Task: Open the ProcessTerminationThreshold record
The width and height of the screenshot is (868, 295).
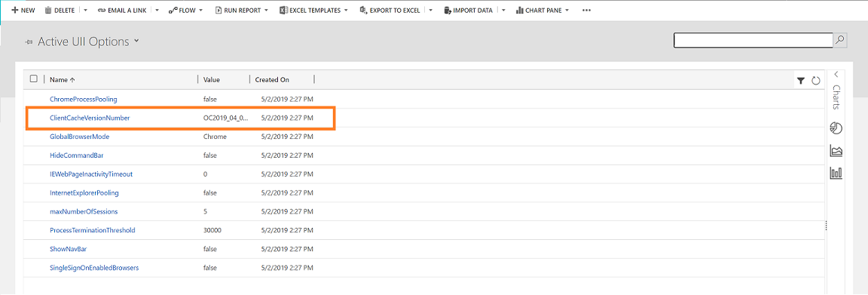Action: pos(93,230)
